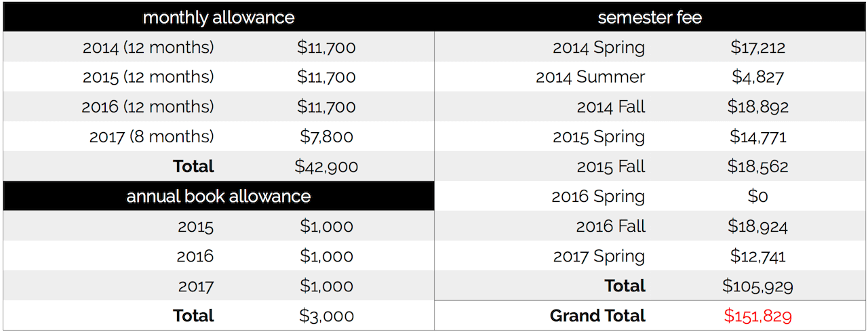
Task: Select the $105,929 semester fee total
Action: 757,286
